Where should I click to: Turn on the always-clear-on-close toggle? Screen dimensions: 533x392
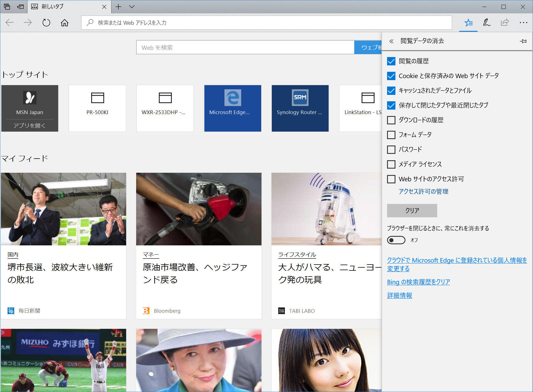point(396,240)
